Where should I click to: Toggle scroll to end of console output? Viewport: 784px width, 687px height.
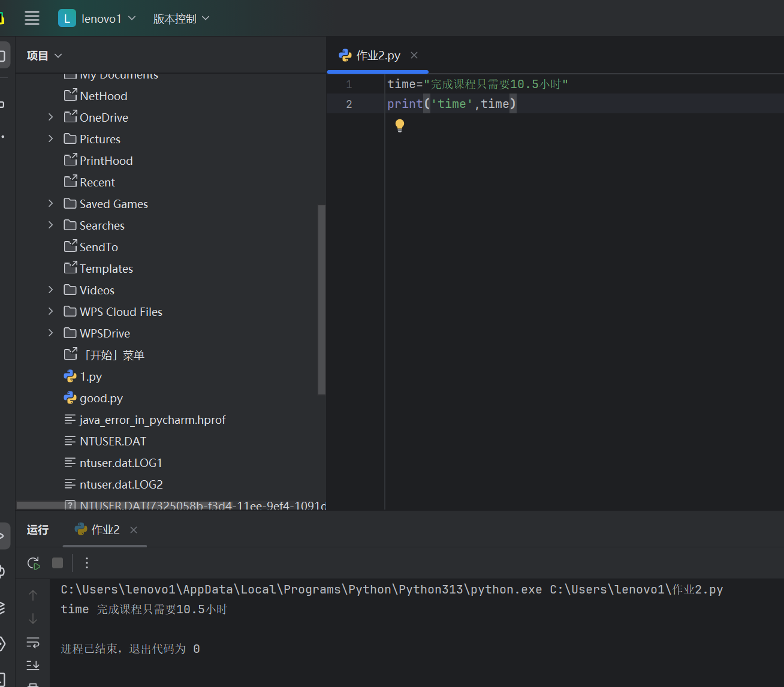click(x=33, y=665)
